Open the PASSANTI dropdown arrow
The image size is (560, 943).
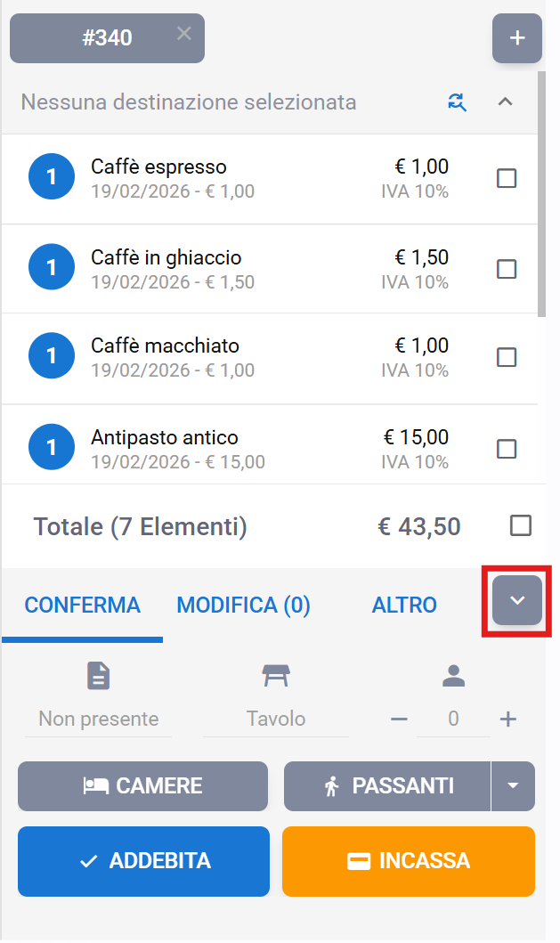click(x=513, y=785)
